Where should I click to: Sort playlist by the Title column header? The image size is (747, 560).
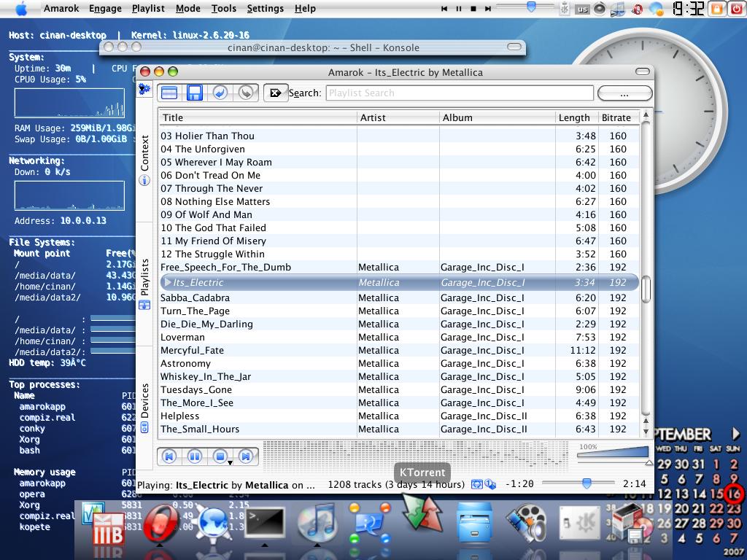(258, 117)
